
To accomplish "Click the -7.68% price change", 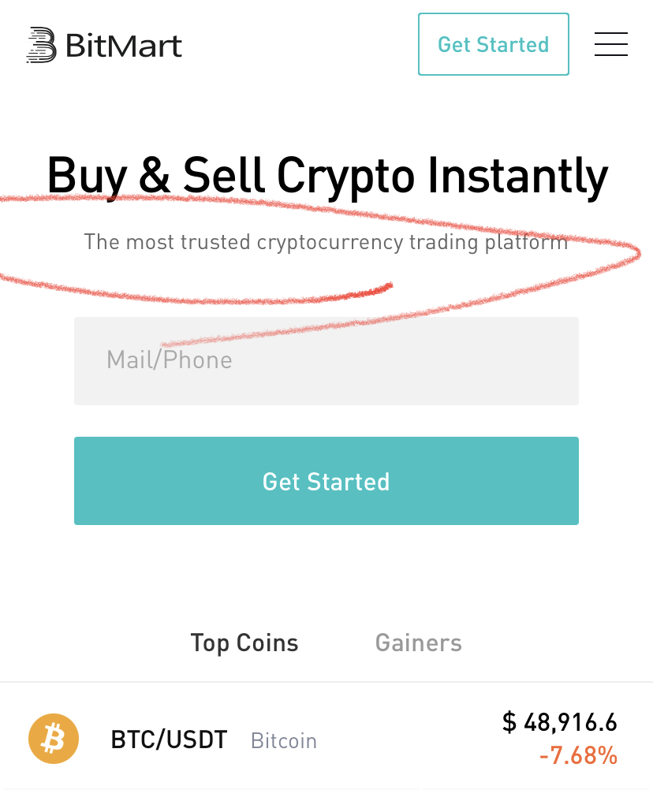I will [x=578, y=756].
